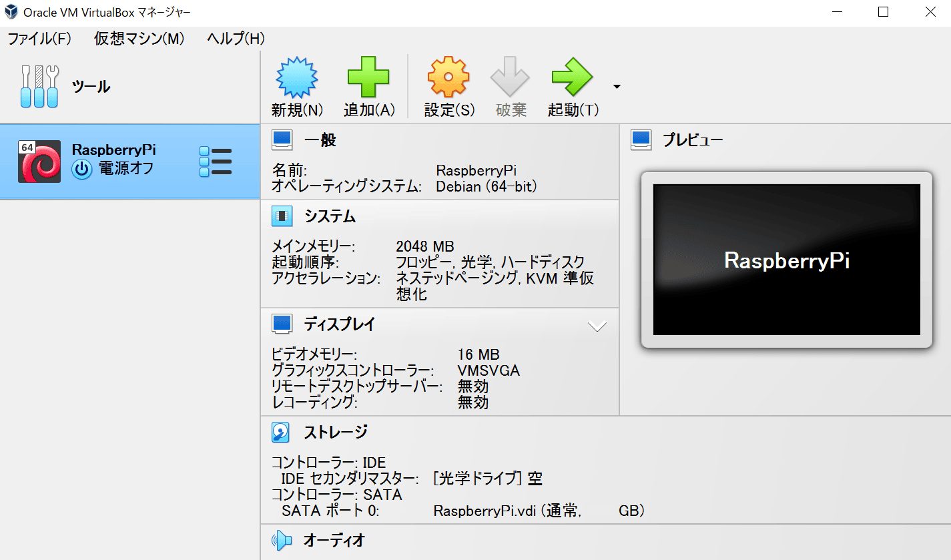Click the RaspberryPi.vdi disk entry
The height and width of the screenshot is (560, 951).
539,511
